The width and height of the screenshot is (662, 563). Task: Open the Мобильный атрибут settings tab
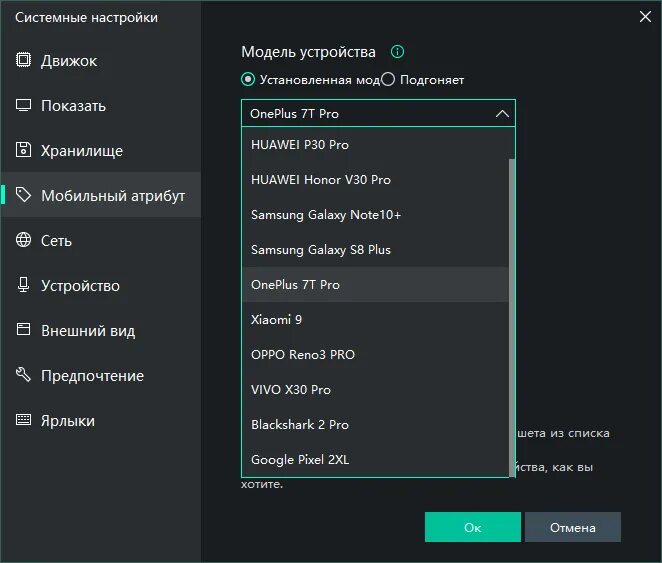tap(112, 196)
